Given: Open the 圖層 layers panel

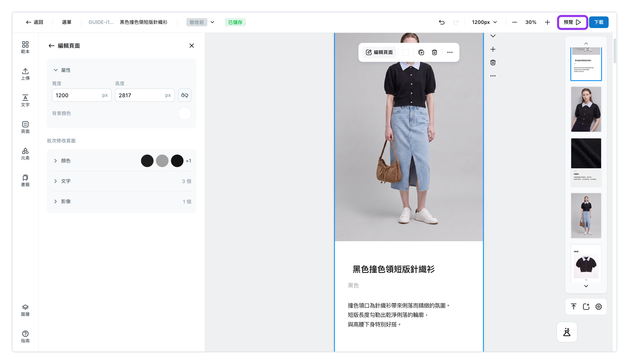Looking at the screenshot, I should pyautogui.click(x=25, y=310).
